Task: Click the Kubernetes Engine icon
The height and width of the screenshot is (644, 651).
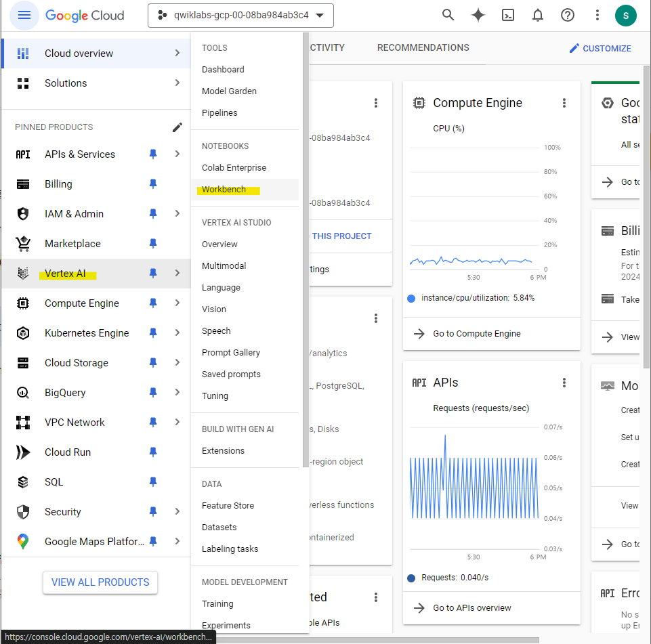Action: pos(23,332)
